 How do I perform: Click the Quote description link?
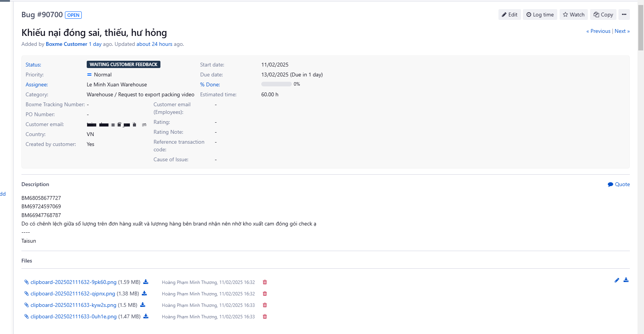619,185
